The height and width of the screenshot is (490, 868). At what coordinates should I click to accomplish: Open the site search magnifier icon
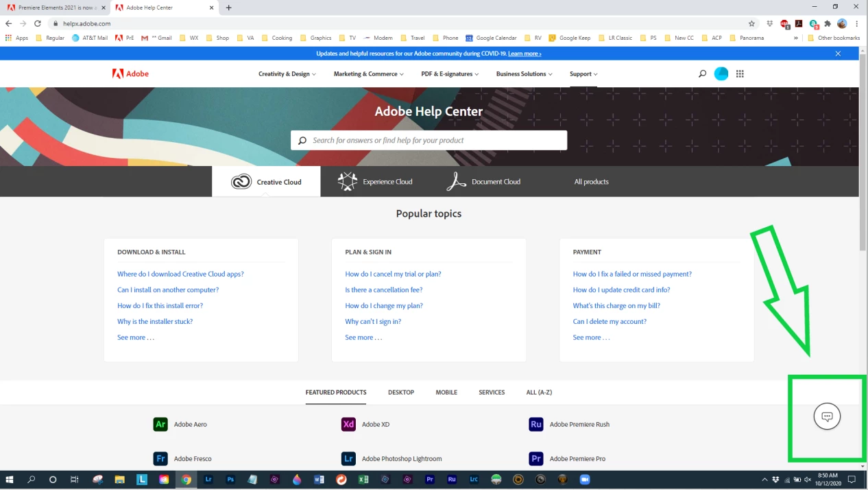pos(702,73)
